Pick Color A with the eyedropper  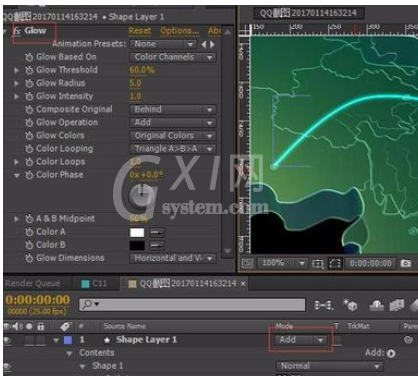(x=157, y=232)
